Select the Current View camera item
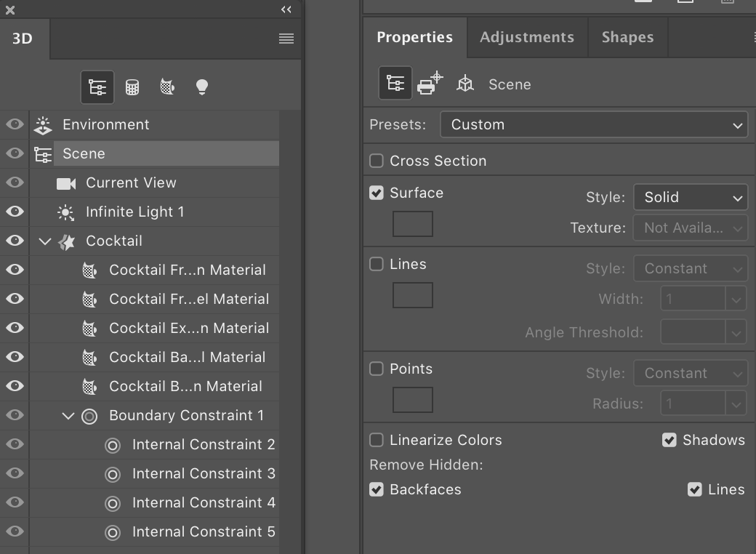The width and height of the screenshot is (756, 554). (x=131, y=182)
